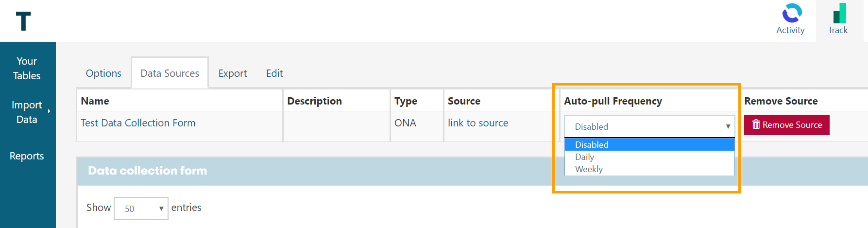Switch to the Options tab
The height and width of the screenshot is (228, 868).
103,73
